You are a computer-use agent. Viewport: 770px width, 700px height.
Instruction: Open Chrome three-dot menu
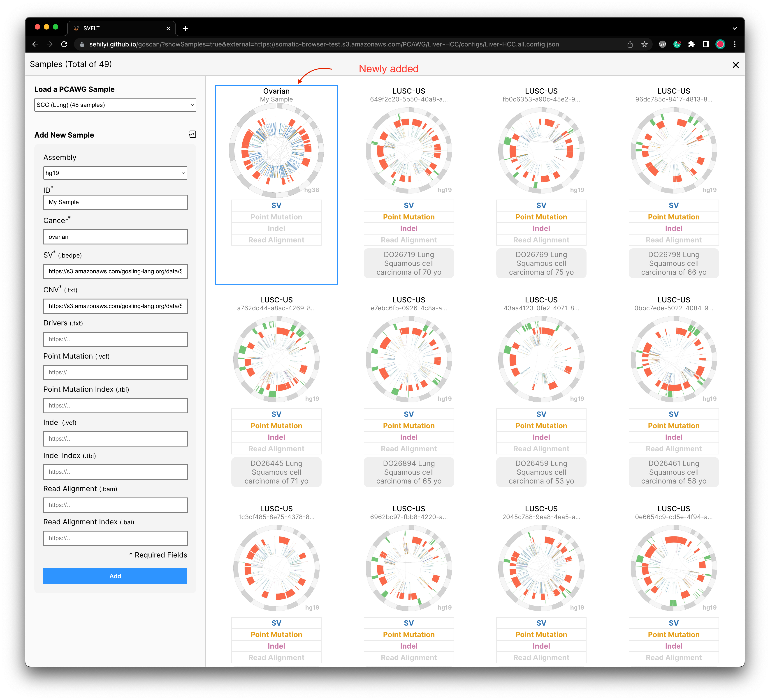(735, 44)
